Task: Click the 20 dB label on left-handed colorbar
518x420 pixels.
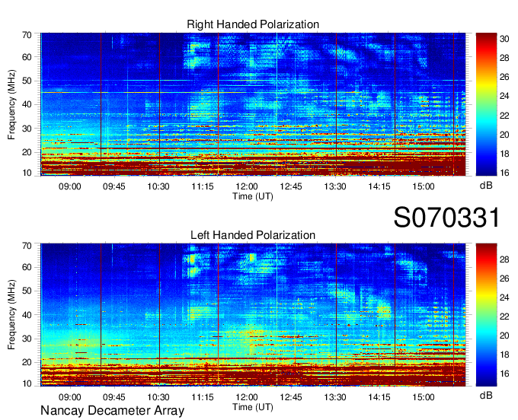Action: [504, 336]
